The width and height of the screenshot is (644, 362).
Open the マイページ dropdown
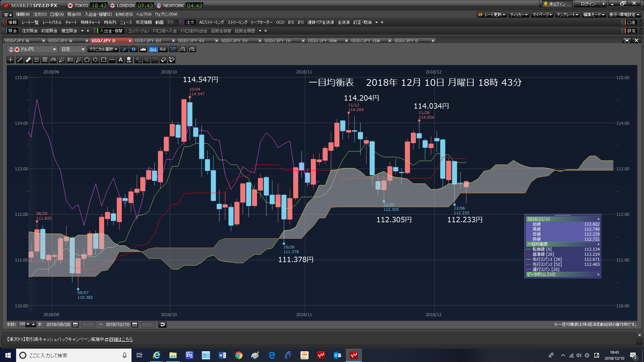tap(542, 15)
